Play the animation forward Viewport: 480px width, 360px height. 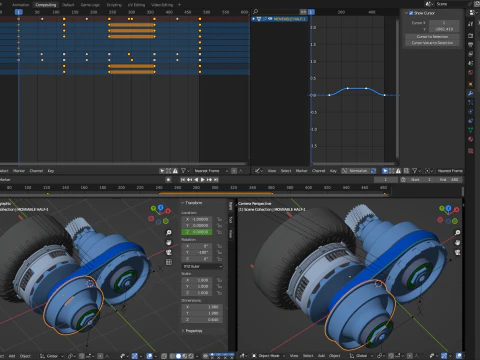click(202, 180)
